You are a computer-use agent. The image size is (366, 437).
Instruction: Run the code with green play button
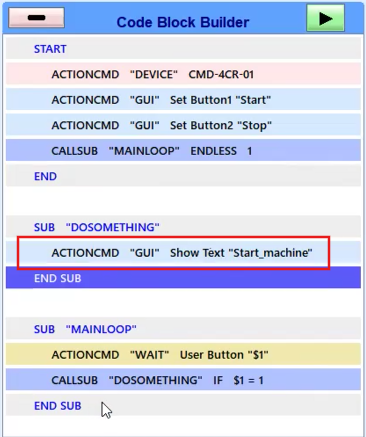point(325,18)
